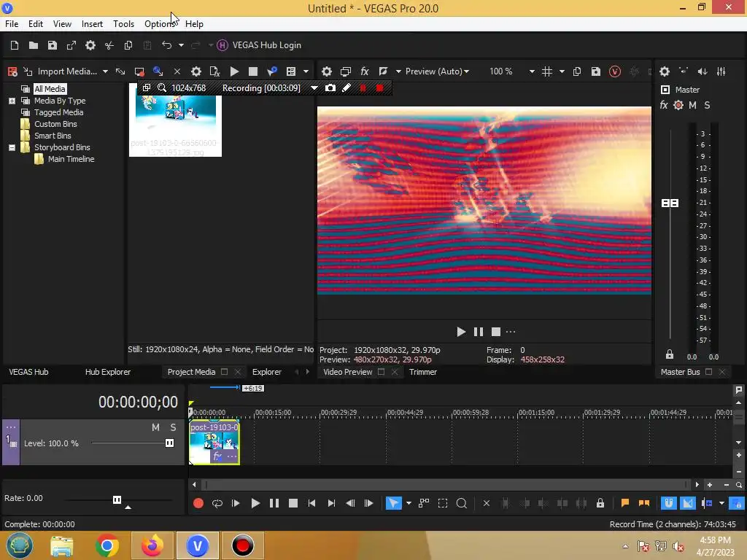747x560 pixels.
Task: Adjust the Master volume fader
Action: 670,203
